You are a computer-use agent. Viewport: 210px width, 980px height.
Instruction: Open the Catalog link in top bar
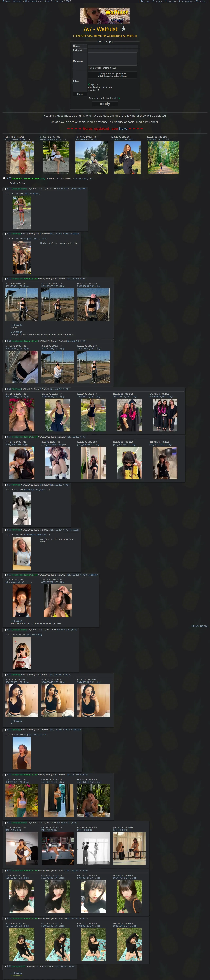pos(201,1)
